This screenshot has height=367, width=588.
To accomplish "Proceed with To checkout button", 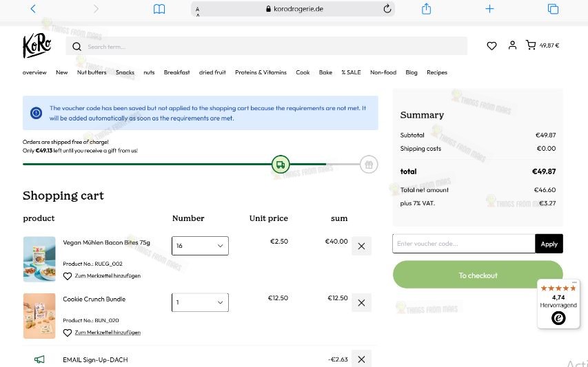I will [x=478, y=275].
